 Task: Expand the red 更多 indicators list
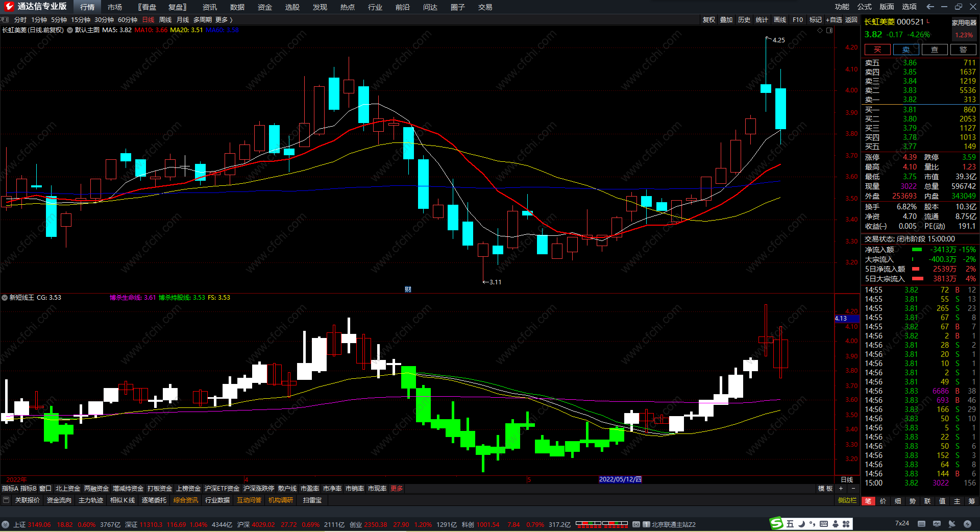(x=397, y=489)
